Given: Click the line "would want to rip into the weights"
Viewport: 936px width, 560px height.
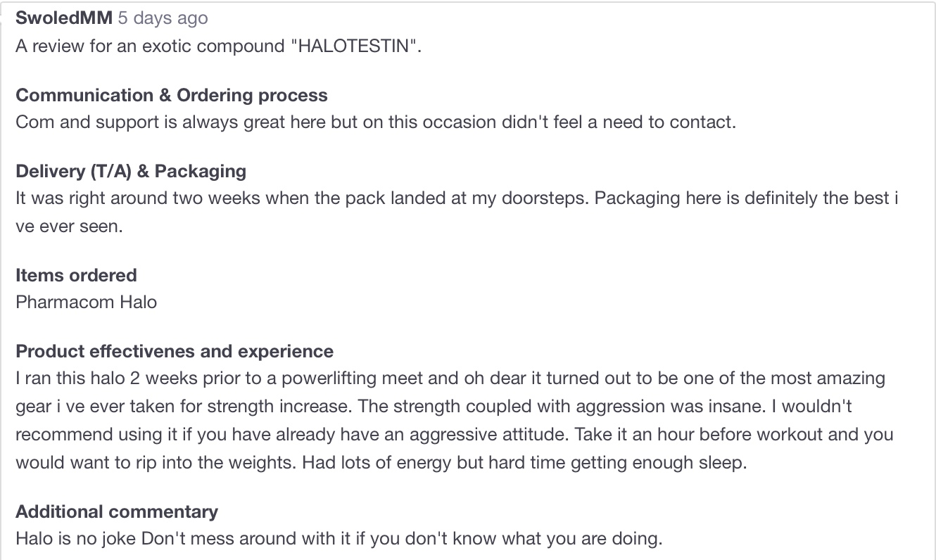Looking at the screenshot, I should point(381,463).
